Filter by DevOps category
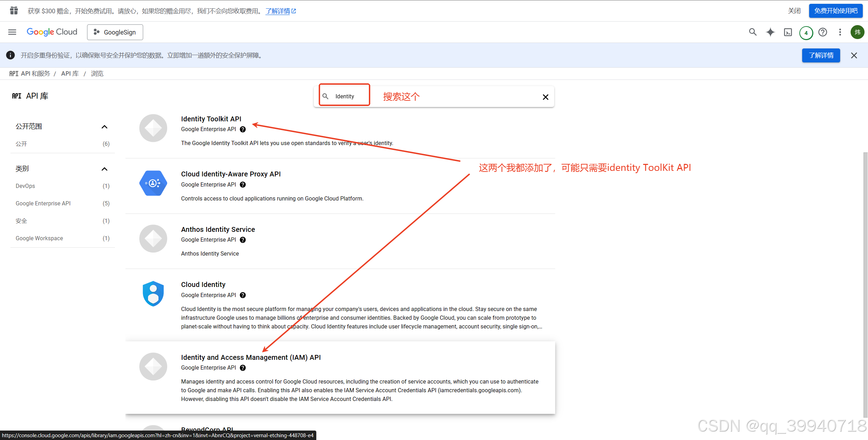Image resolution: width=868 pixels, height=440 pixels. 25,186
